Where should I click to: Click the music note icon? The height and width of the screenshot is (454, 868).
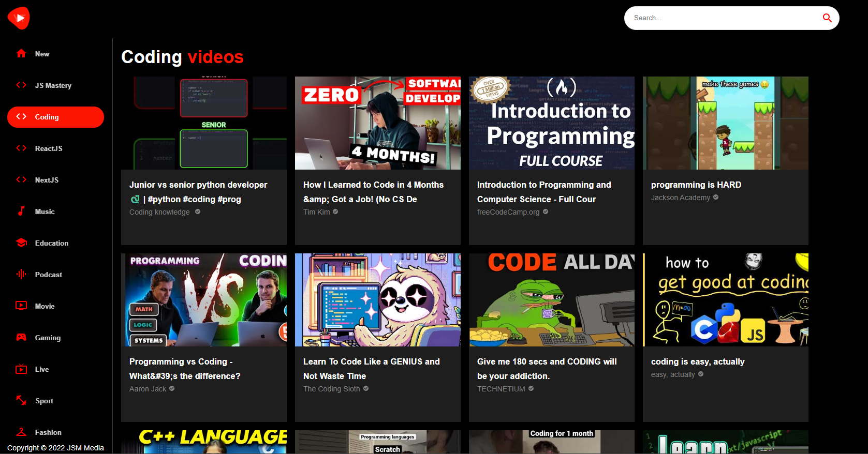click(x=21, y=211)
